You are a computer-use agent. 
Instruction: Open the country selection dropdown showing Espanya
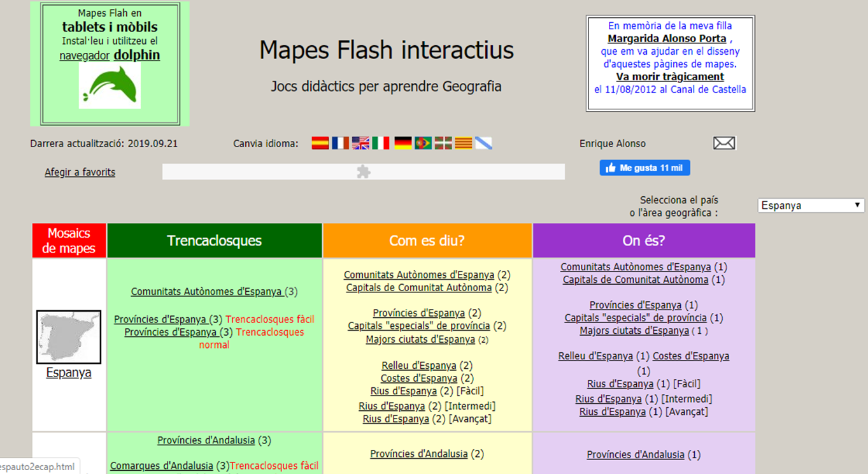811,206
